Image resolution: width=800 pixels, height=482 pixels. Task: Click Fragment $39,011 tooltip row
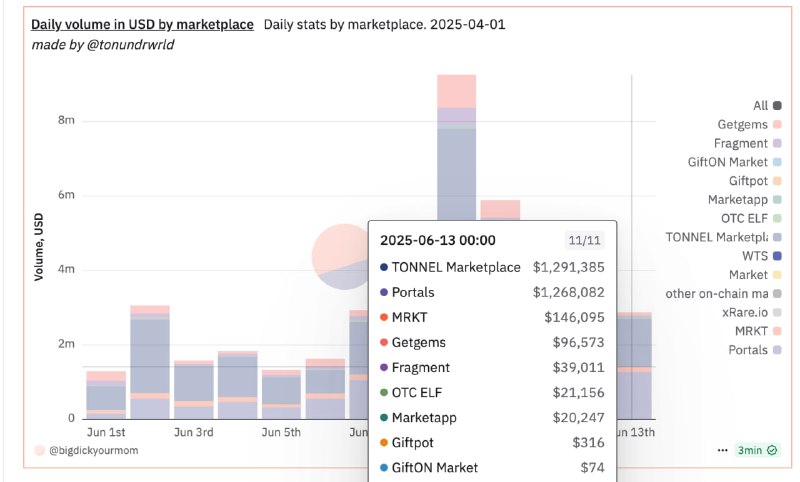pos(492,367)
